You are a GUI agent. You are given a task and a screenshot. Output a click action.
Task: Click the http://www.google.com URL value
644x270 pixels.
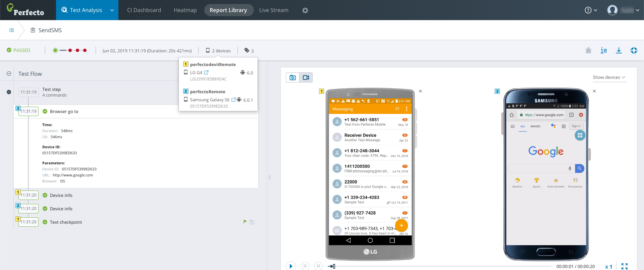point(73,175)
